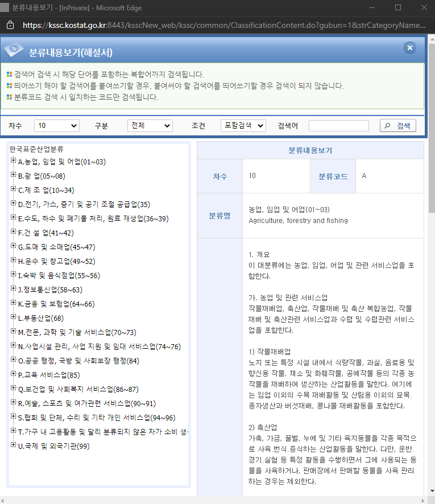Select G.도매 및 소매업(45~47) tree label
The height and width of the screenshot is (504, 435).
tap(56, 247)
